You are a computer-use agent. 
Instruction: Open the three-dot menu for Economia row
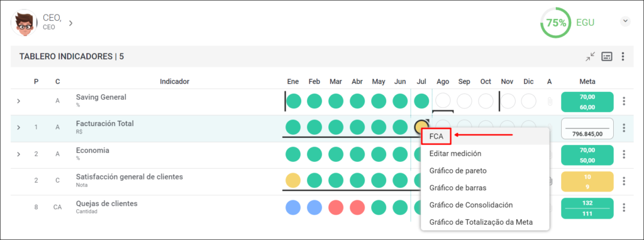click(x=624, y=154)
